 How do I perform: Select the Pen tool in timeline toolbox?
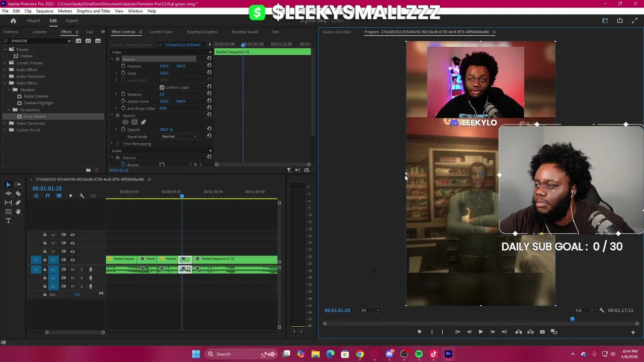click(18, 203)
